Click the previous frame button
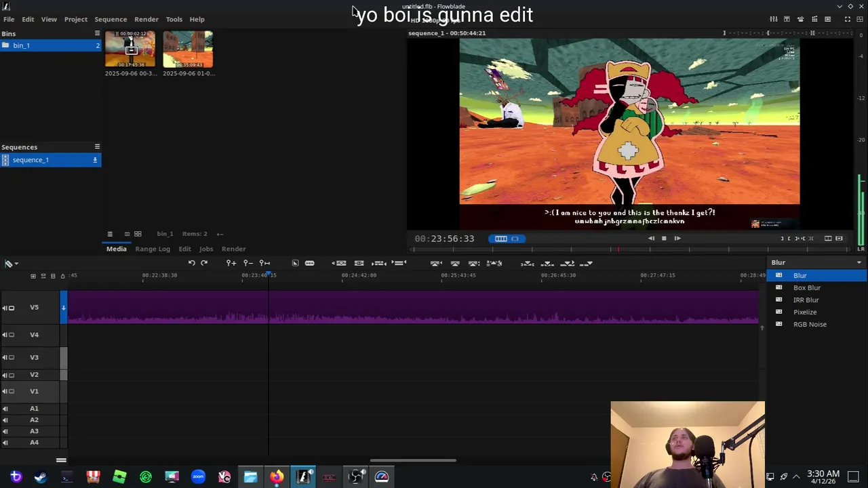Viewport: 868px width, 488px height. (x=651, y=239)
